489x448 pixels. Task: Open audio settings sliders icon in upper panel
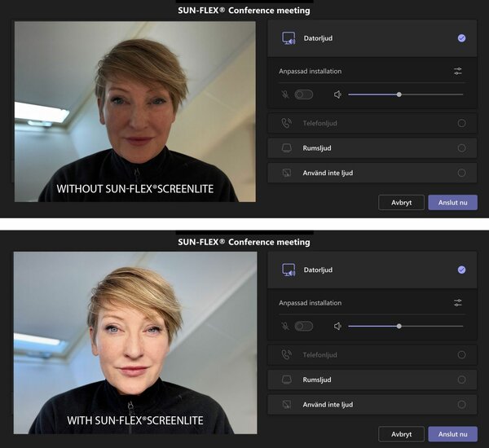coord(458,72)
